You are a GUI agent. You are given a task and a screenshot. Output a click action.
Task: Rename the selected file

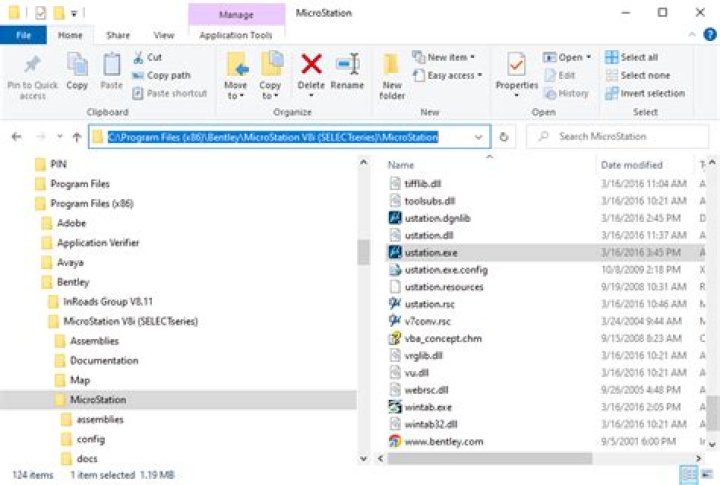[x=347, y=71]
